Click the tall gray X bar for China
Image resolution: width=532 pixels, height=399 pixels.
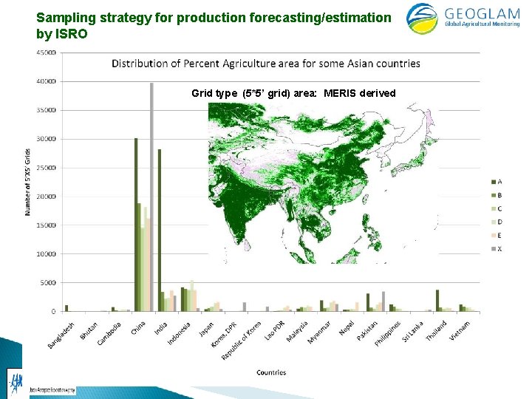[151, 197]
